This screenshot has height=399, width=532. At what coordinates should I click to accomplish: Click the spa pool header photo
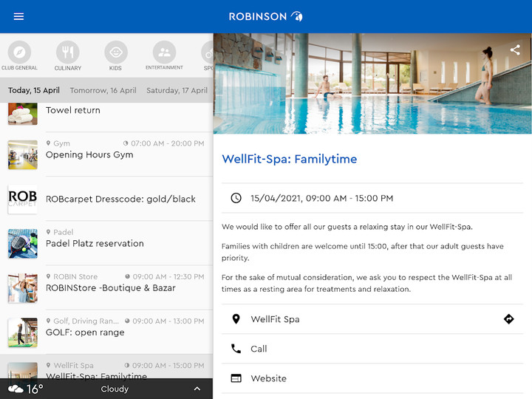(x=372, y=83)
